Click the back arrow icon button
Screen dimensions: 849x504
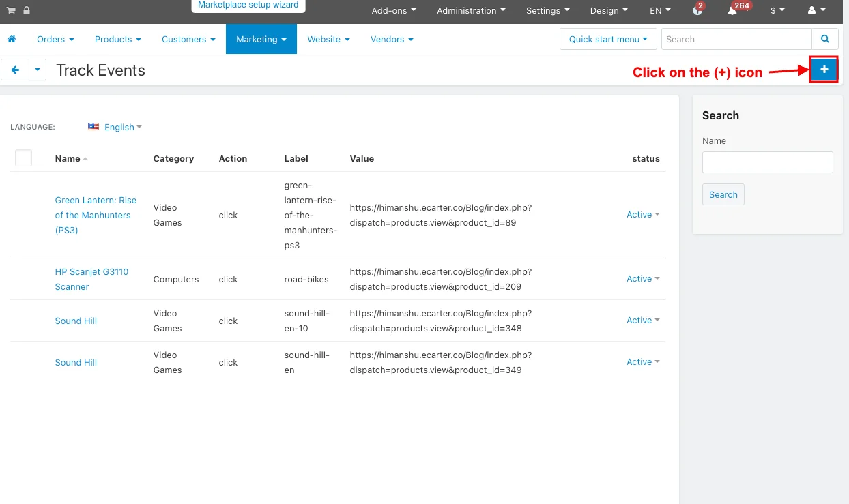[15, 70]
